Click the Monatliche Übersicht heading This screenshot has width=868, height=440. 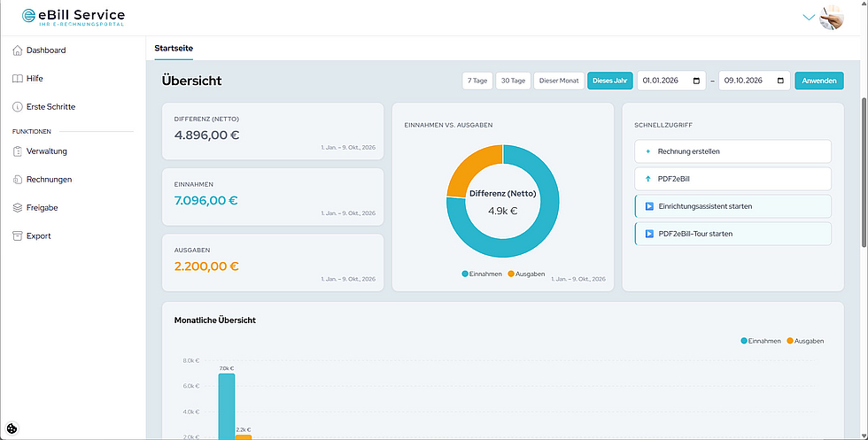(214, 320)
